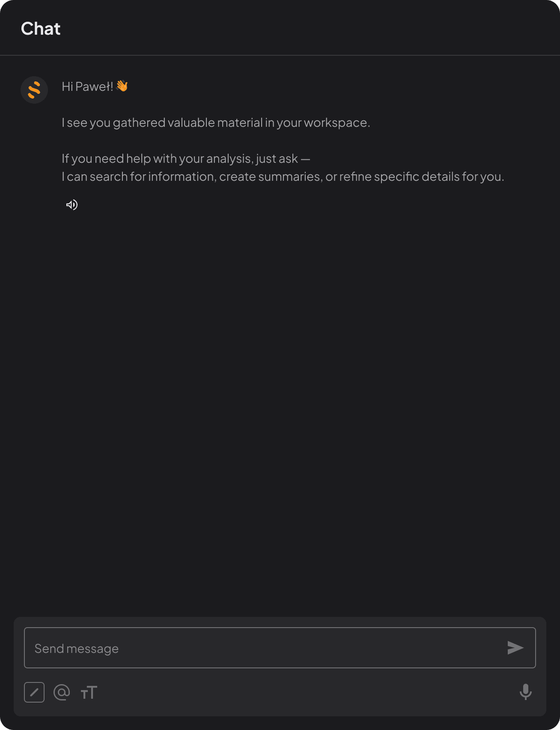Click the "If you need help" line
Image resolution: width=560 pixels, height=730 pixels.
coord(186,159)
